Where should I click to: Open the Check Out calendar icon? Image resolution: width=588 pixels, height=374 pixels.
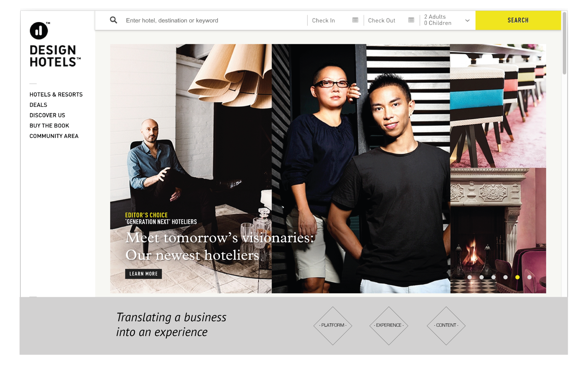click(x=411, y=20)
